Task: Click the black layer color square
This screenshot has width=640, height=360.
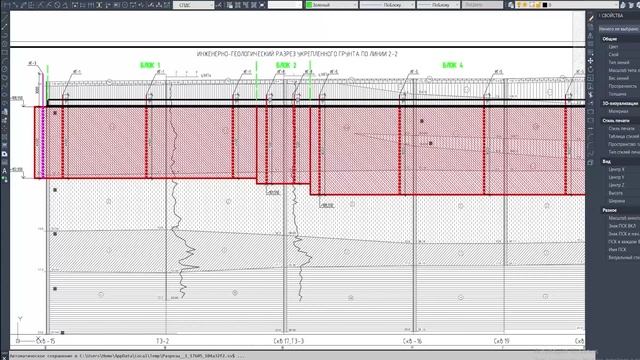Action: tap(545, 5)
